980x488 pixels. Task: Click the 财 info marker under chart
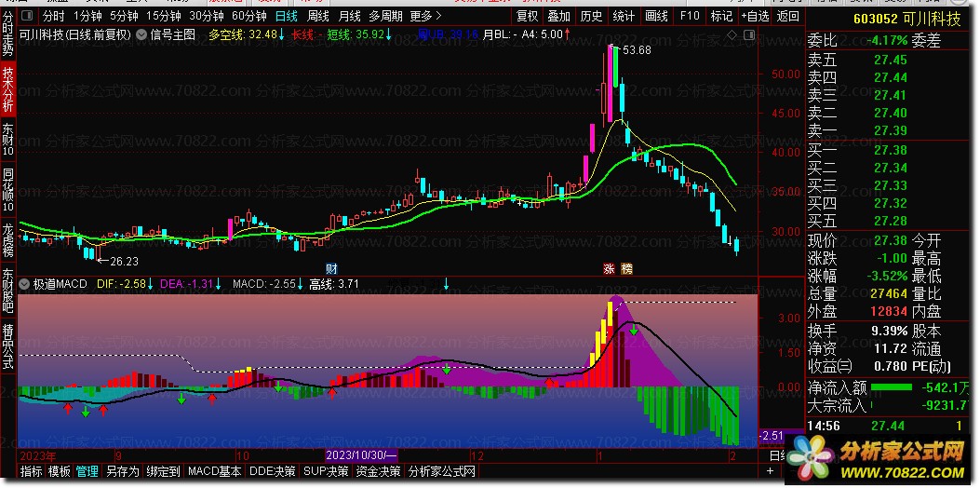pyautogui.click(x=331, y=269)
